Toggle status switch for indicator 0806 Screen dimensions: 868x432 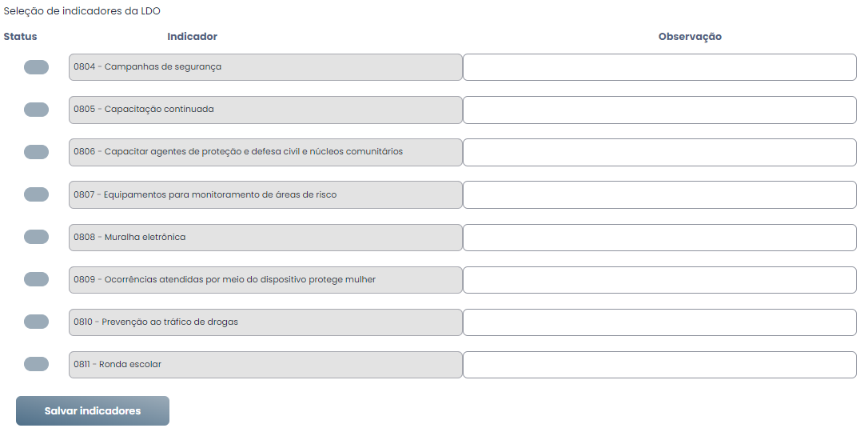click(x=36, y=152)
